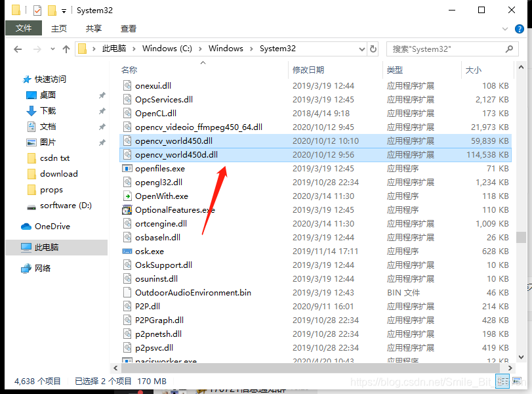
Task: Click the OutdoorAudioEnvironment.bin file icon
Action: pos(127,292)
